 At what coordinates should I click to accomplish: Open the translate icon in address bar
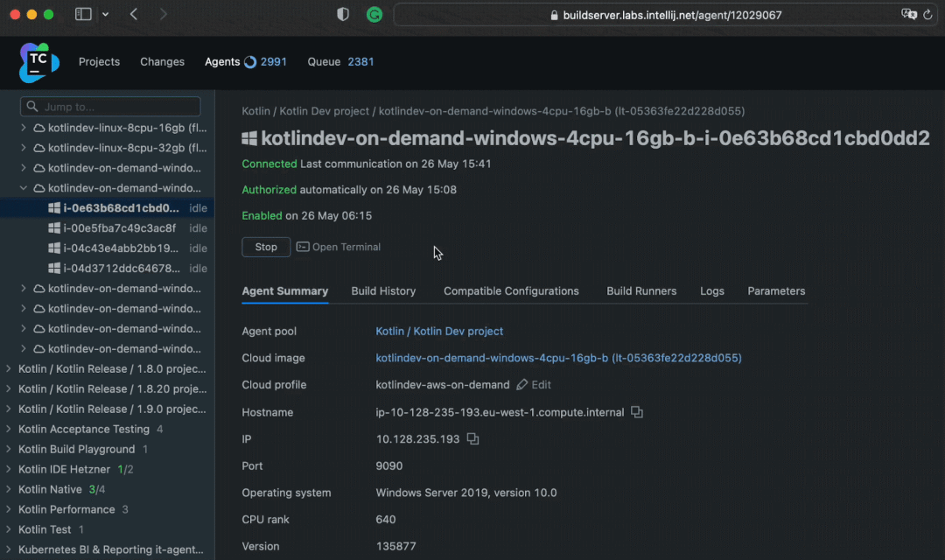point(909,15)
